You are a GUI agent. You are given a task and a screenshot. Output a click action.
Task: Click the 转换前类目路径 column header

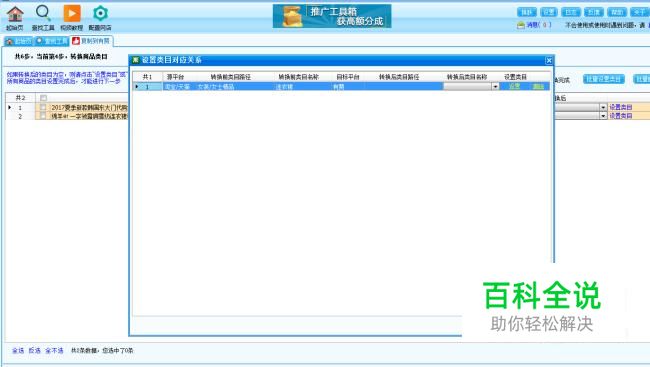point(230,77)
